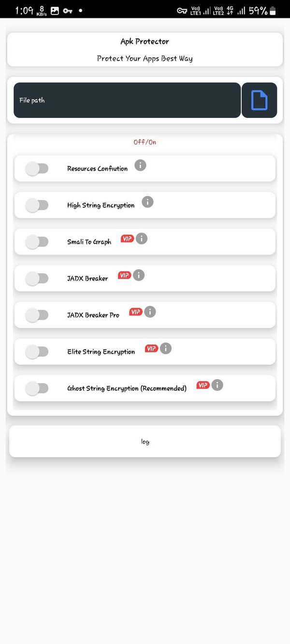Click the info icon beside Ghost String Encryption
The height and width of the screenshot is (644, 290).
tap(217, 385)
